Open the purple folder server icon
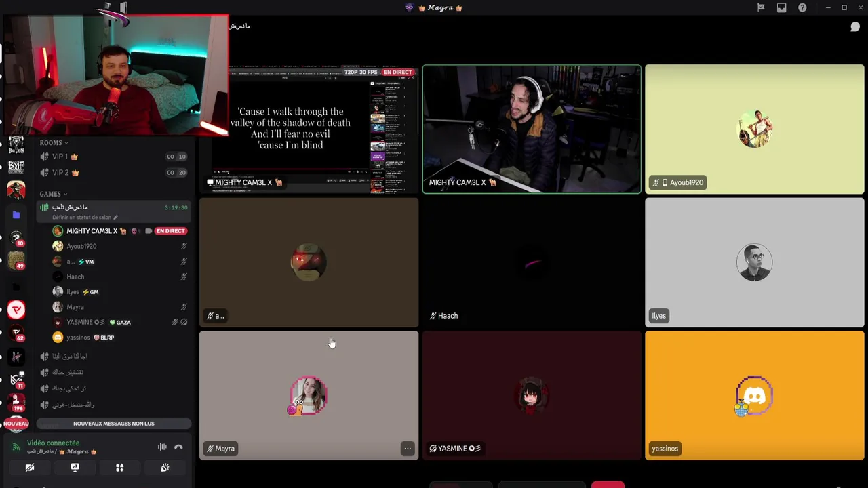Image resolution: width=868 pixels, height=488 pixels. coord(16,215)
